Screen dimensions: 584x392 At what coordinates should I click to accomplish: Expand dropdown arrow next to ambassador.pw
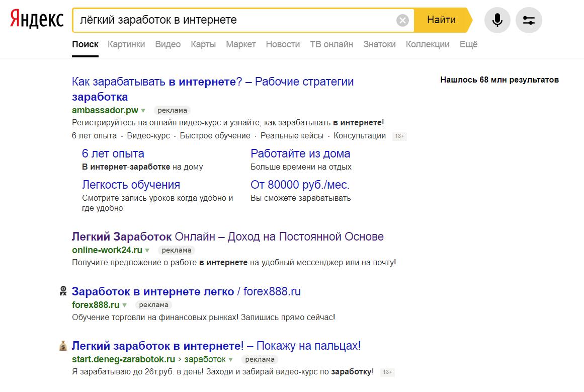coord(143,110)
